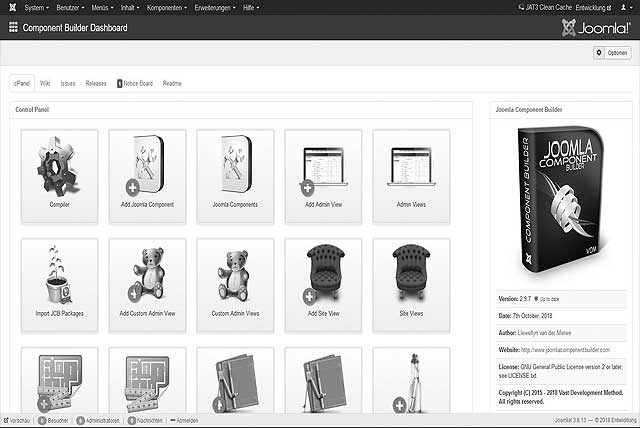Open the Site Views armchair icon
Screen dimensions: 640x428
tap(411, 274)
